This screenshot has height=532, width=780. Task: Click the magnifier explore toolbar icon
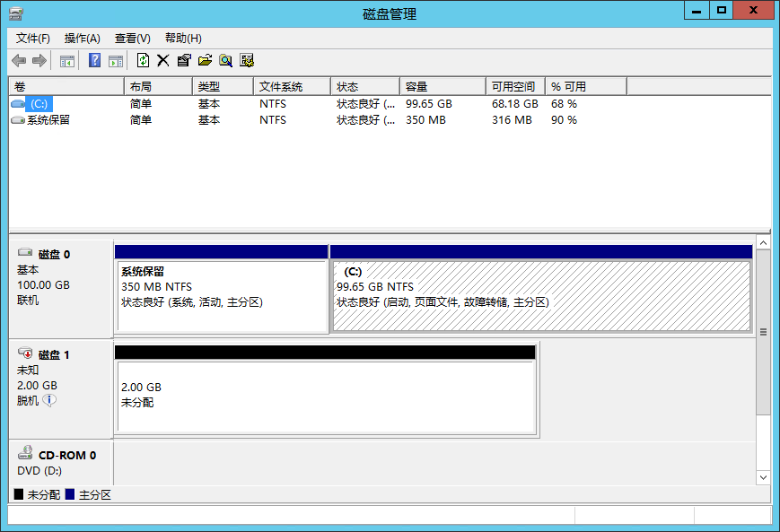point(226,60)
